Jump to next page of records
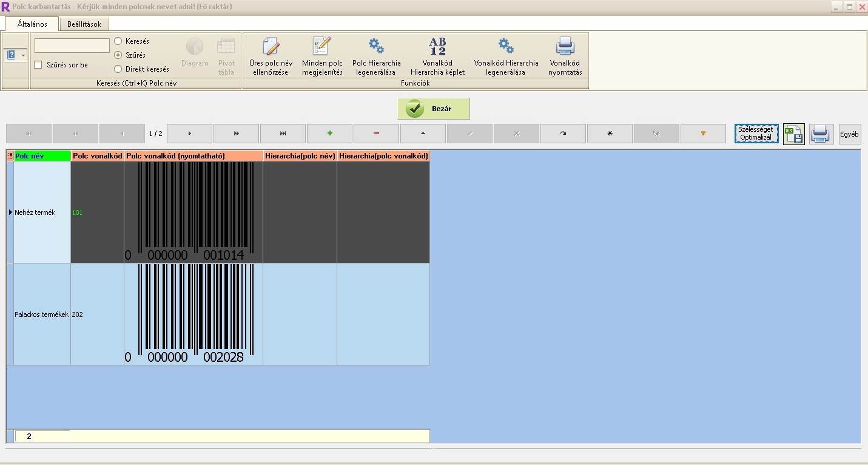The height and width of the screenshot is (465, 868). 236,134
